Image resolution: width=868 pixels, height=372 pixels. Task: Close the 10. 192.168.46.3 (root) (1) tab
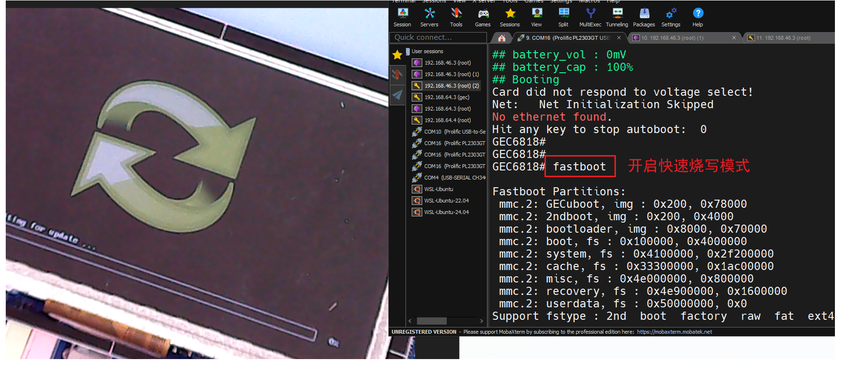[x=734, y=38]
